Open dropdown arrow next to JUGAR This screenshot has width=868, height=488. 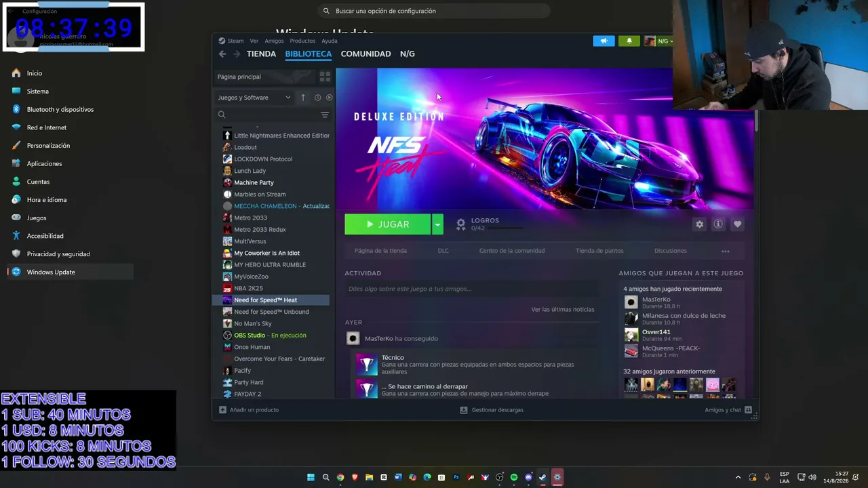[x=438, y=224]
